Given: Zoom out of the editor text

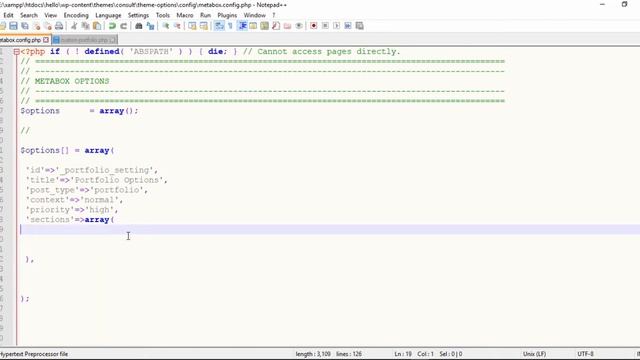Looking at the screenshot, I should pos(177,26).
